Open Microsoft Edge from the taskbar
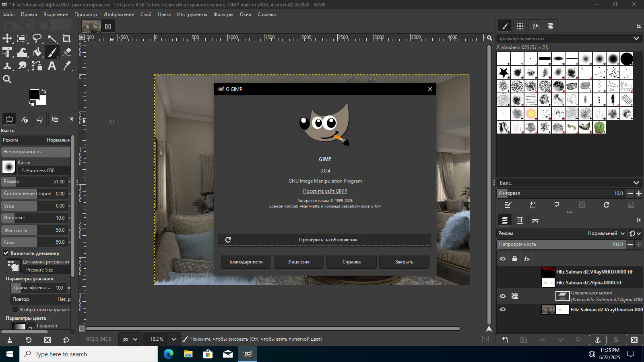The width and height of the screenshot is (644, 362). click(x=169, y=354)
